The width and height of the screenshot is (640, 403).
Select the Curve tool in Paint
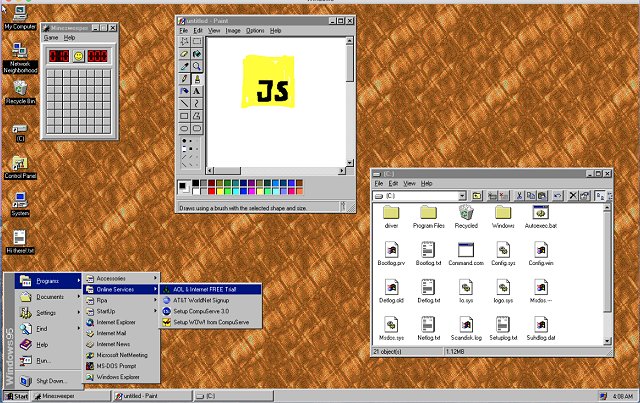tap(197, 104)
